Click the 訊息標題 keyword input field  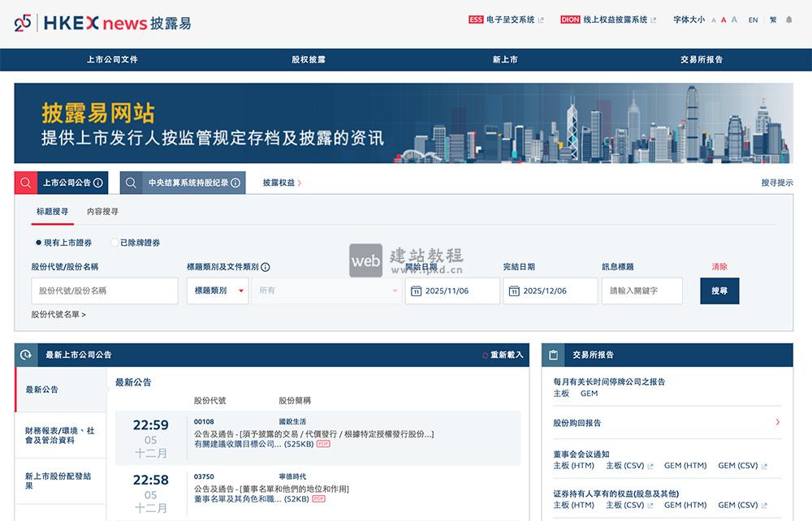[x=641, y=291]
